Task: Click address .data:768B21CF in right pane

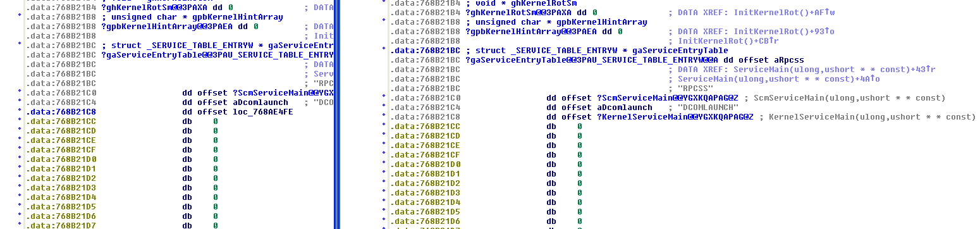Action: click(426, 155)
